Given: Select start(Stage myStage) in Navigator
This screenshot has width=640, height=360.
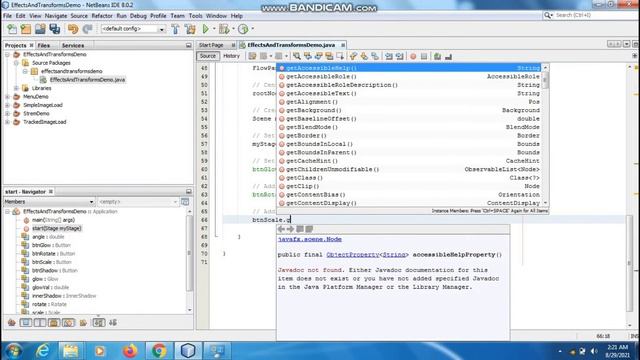Looking at the screenshot, I should 57,229.
